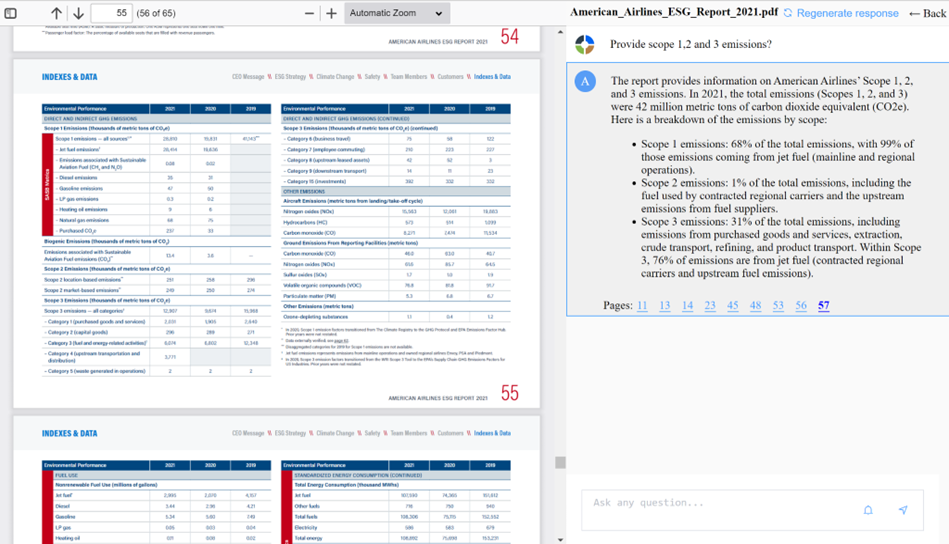949x544 pixels.
Task: Click the red page number 54 footer
Action: tap(510, 37)
